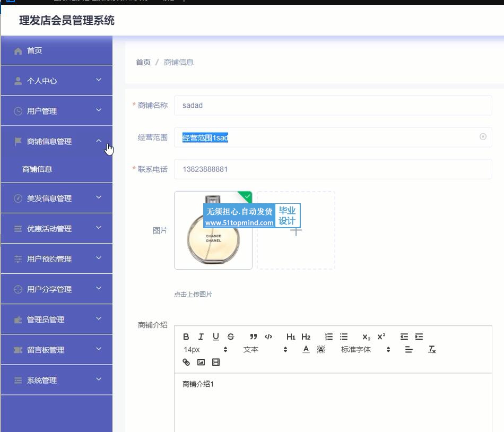Insert a code block in the editor
504x432 pixels.
[268, 336]
